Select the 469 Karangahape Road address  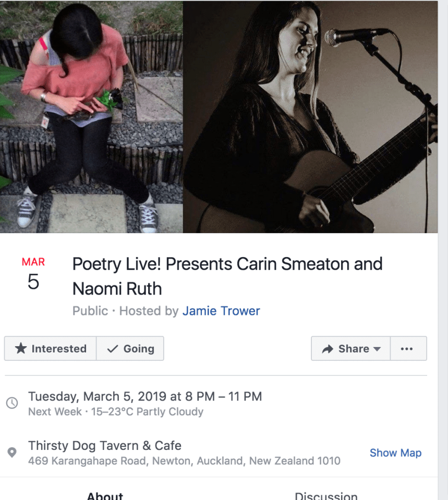point(184,461)
